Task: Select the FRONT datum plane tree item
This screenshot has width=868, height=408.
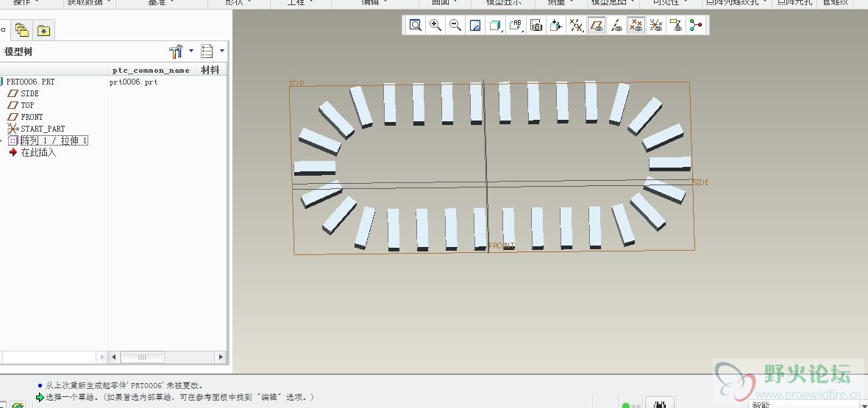Action: (x=32, y=117)
